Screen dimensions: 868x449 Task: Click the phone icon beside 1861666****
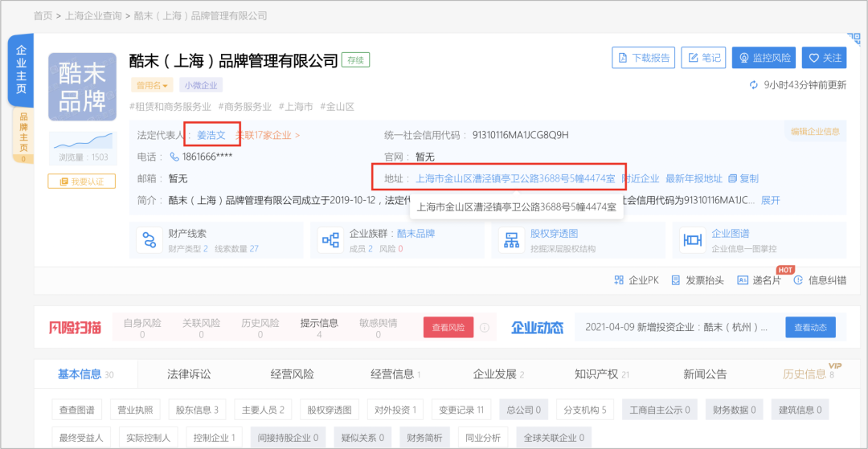pos(175,157)
